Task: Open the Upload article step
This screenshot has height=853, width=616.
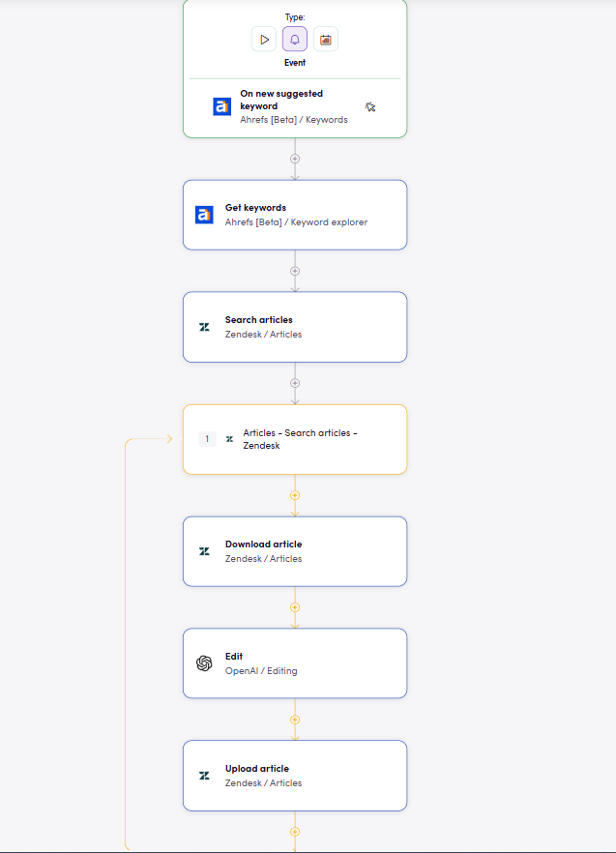Action: pyautogui.click(x=295, y=776)
